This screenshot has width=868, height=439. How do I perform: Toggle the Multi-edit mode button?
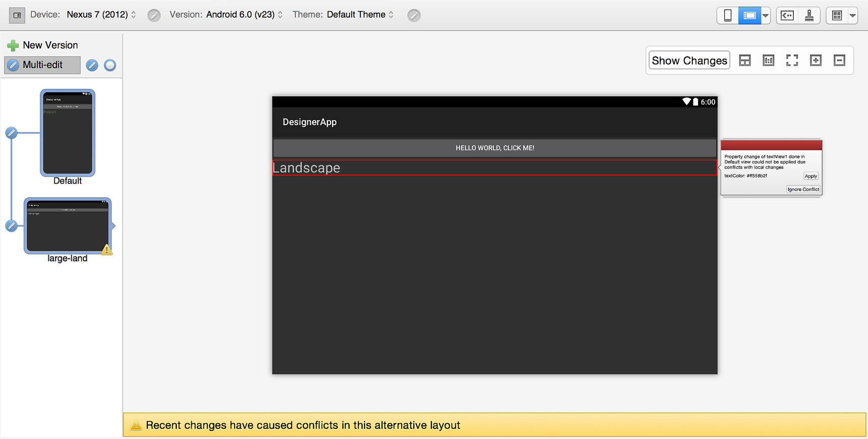click(42, 65)
